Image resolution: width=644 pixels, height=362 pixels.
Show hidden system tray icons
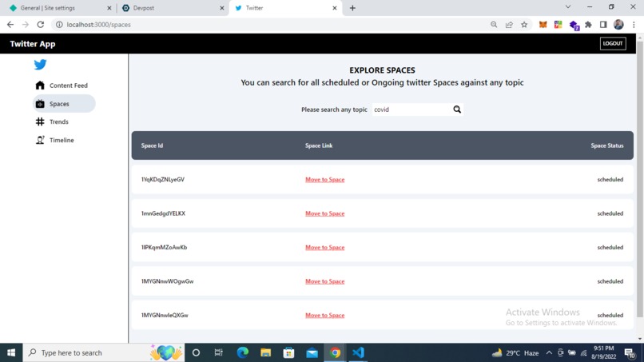(549, 352)
